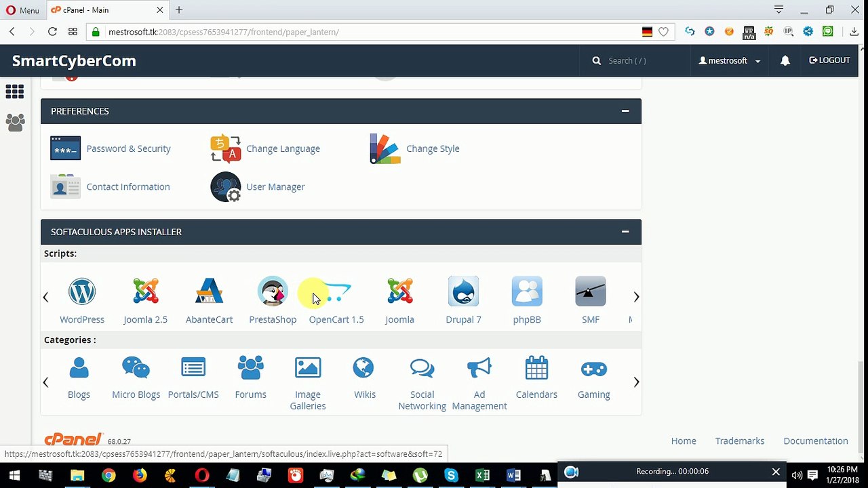Close the Recording notification

pyautogui.click(x=776, y=472)
